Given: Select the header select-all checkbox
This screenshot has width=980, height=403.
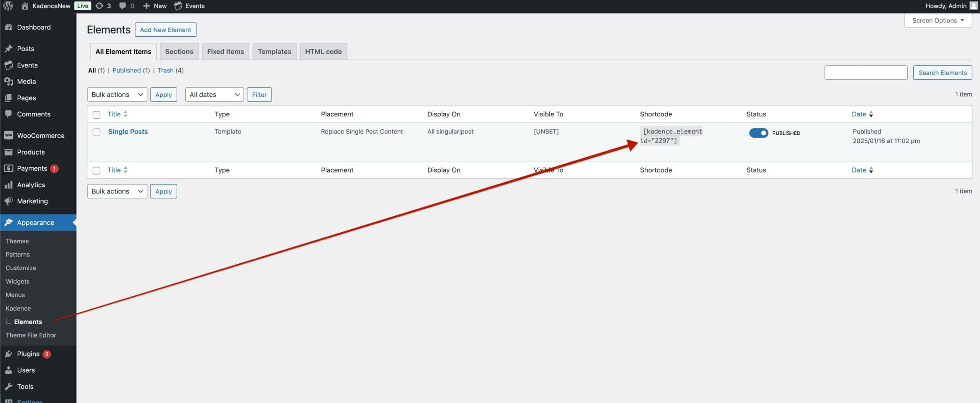Looking at the screenshot, I should 96,114.
